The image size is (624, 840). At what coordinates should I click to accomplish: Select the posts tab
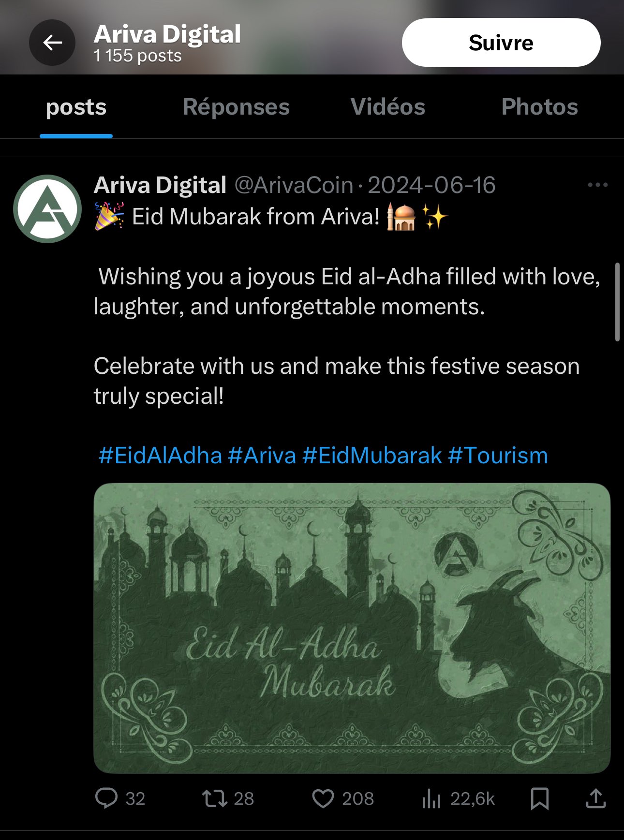point(76,107)
